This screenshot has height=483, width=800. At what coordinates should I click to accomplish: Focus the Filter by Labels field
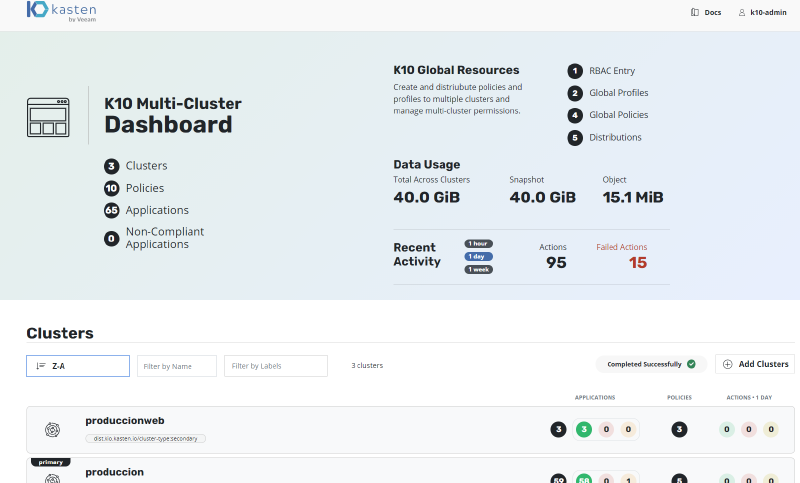click(x=276, y=366)
